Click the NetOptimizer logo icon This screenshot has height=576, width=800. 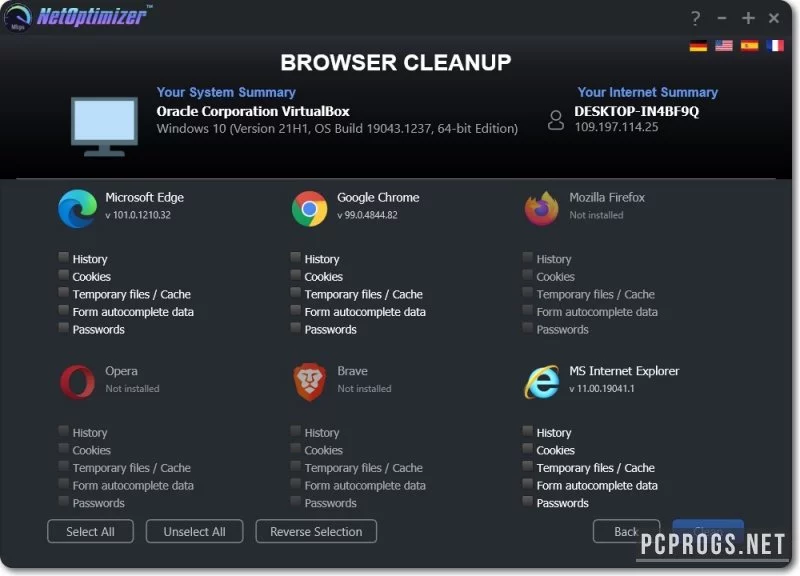point(16,17)
